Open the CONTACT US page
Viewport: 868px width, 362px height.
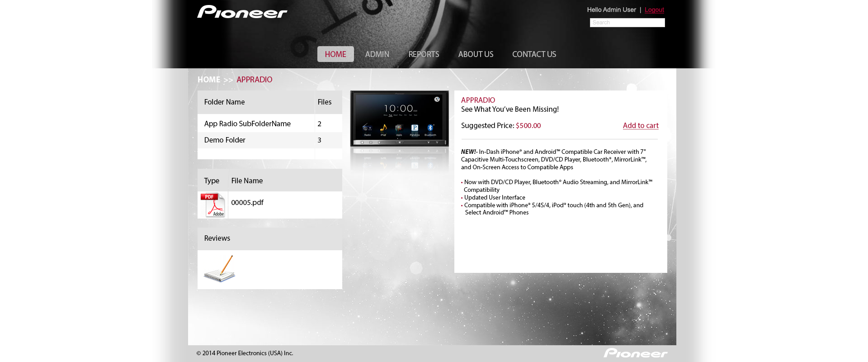coord(534,54)
